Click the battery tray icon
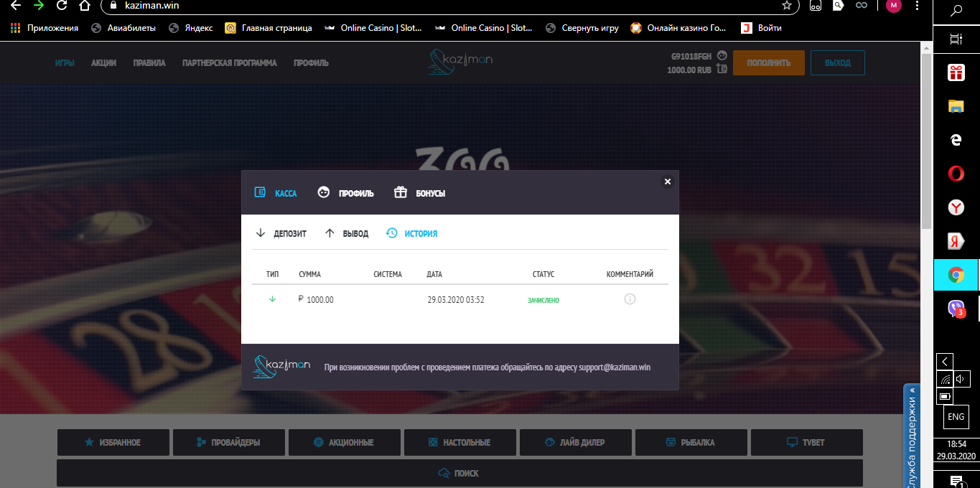Viewport: 980px width, 488px height. pyautogui.click(x=946, y=395)
